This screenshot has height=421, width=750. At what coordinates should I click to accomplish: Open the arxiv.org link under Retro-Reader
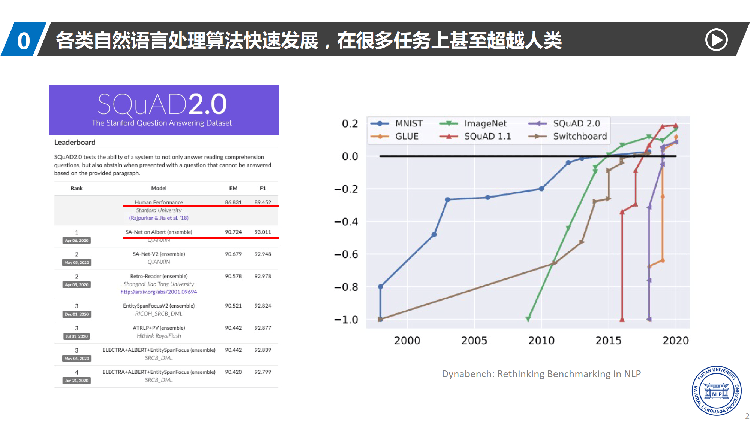159,291
